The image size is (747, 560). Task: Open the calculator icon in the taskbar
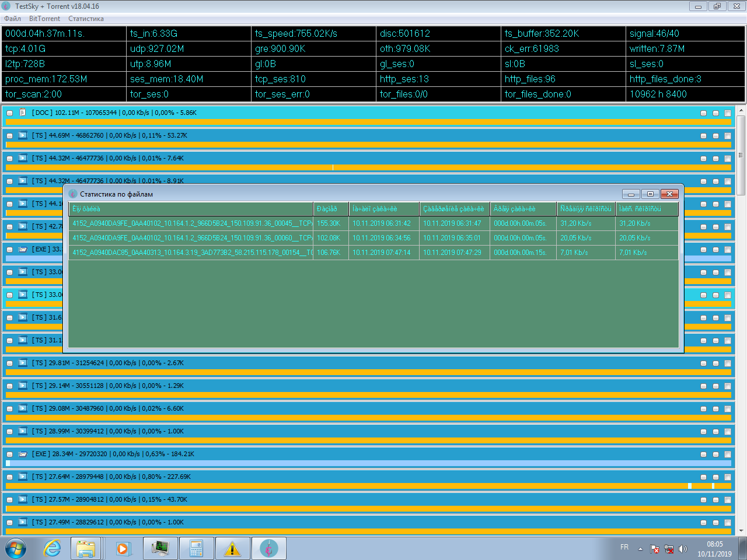[196, 548]
